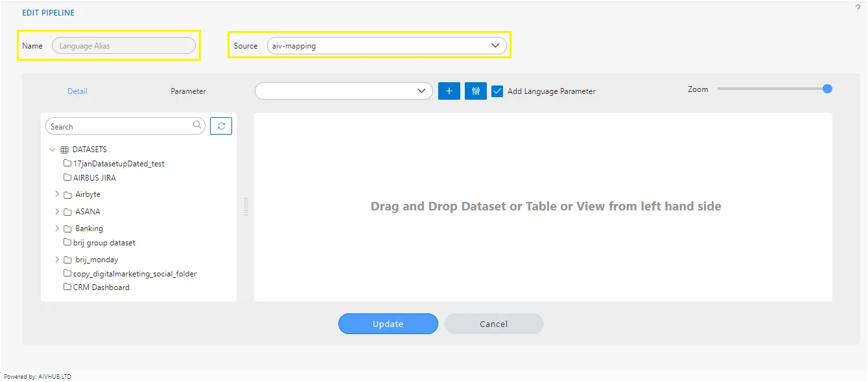Click the blue plus add button
Screen dimensions: 868x382
(x=449, y=91)
